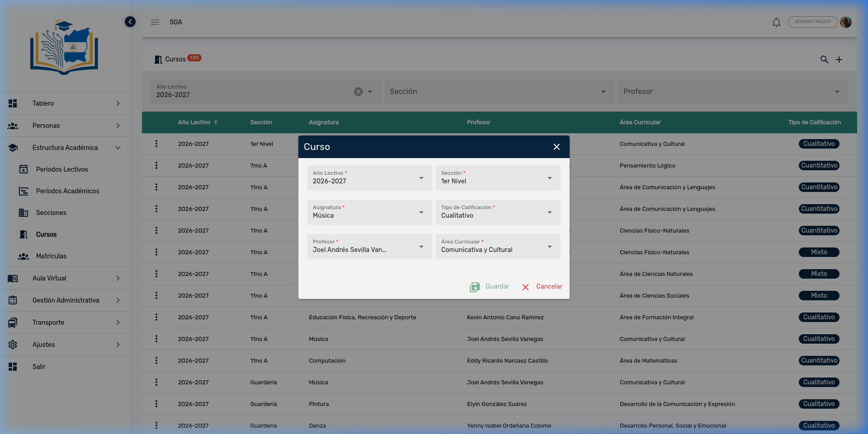Click the hamburger menu icon next to SGA

(x=155, y=22)
